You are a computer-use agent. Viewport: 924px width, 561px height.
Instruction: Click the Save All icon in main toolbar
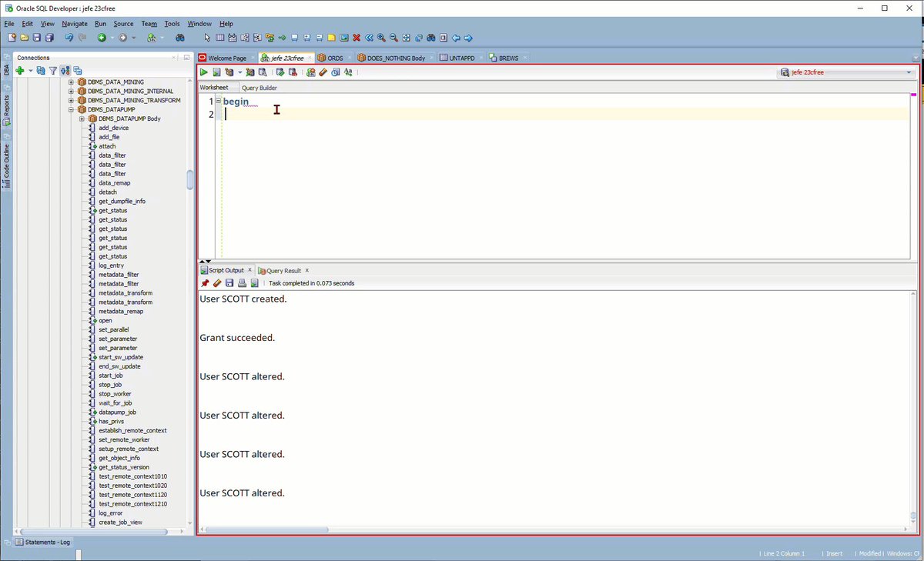49,38
